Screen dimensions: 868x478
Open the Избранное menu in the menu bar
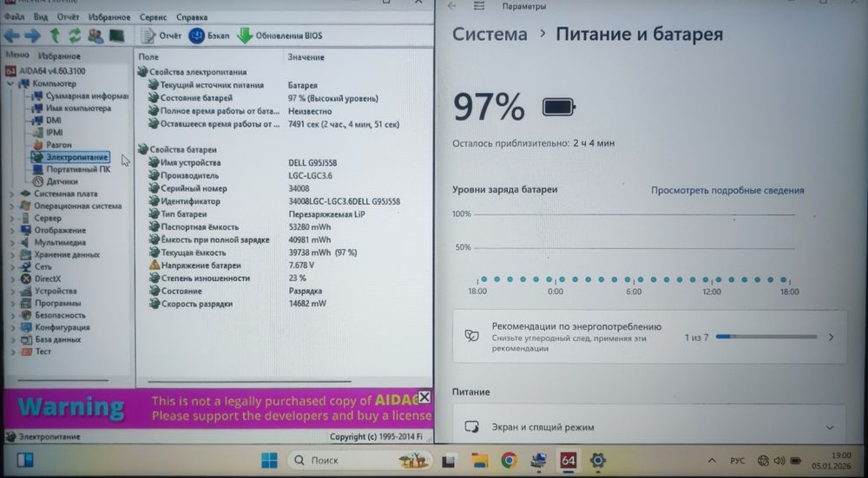[x=109, y=17]
